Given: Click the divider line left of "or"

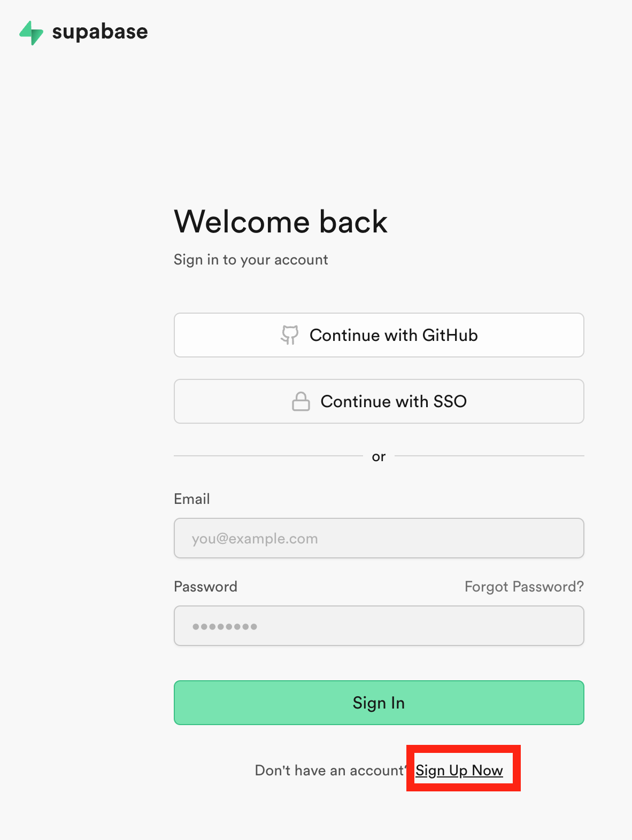Looking at the screenshot, I should 268,456.
